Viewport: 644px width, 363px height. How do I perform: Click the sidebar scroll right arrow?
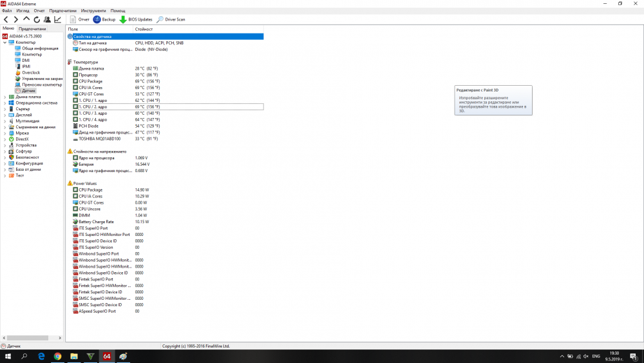60,338
